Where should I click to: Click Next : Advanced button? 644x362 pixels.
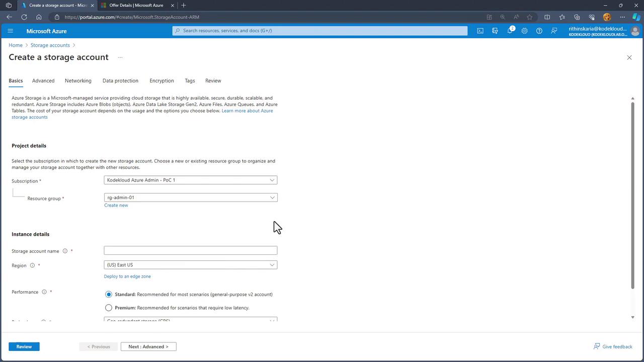pos(148,346)
